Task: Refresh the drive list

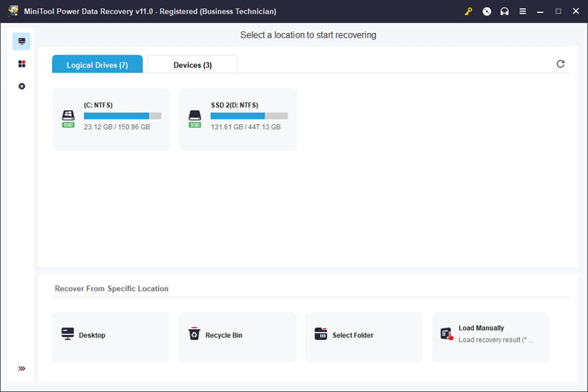Action: [560, 64]
